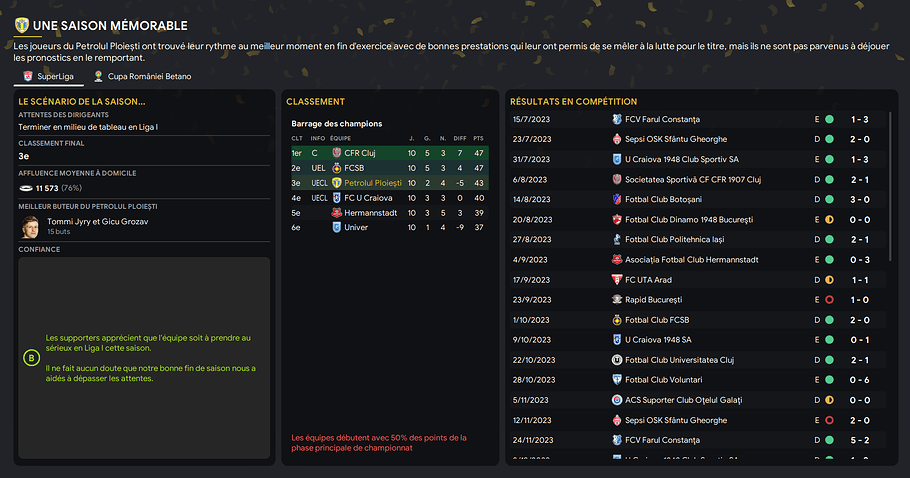Image resolution: width=910 pixels, height=478 pixels.
Task: Click the stadium attendance icon
Action: (x=26, y=189)
